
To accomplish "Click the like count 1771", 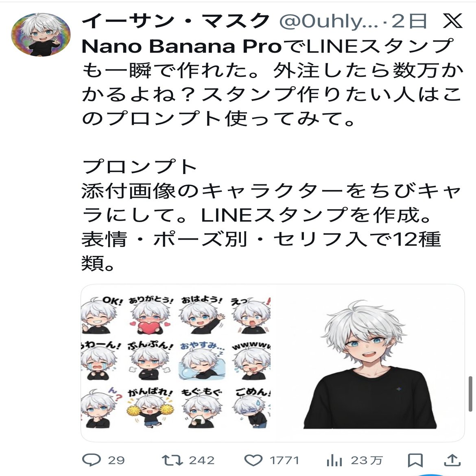I will point(284,461).
